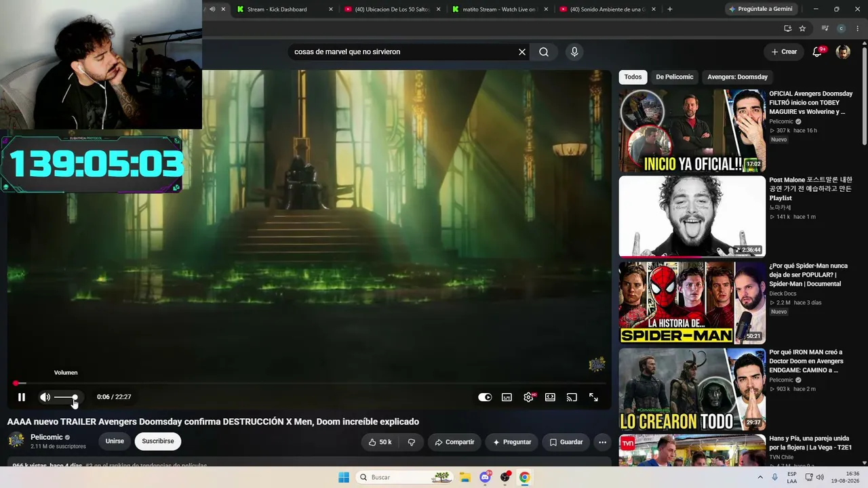This screenshot has width=868, height=488.
Task: Toggle the autoplay switch in the player
Action: (485, 397)
